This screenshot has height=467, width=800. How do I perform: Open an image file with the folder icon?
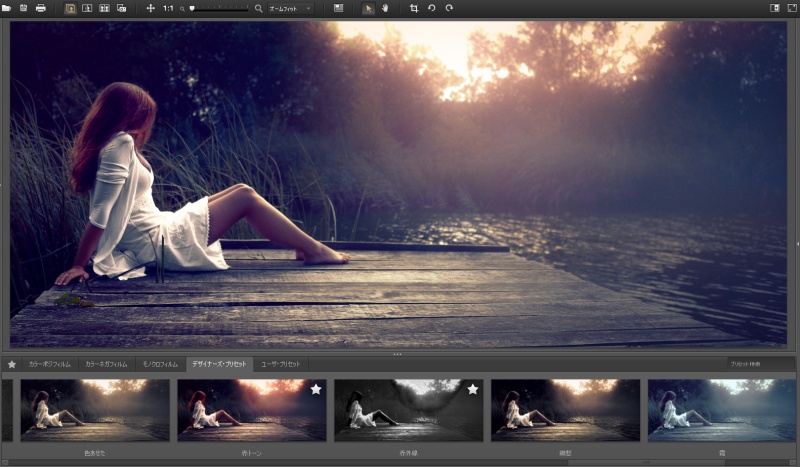[x=7, y=8]
